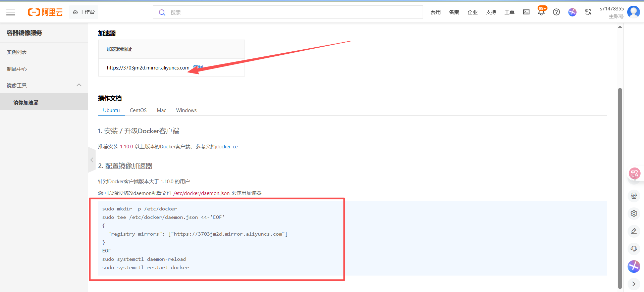Open the 备案 menu

point(454,12)
